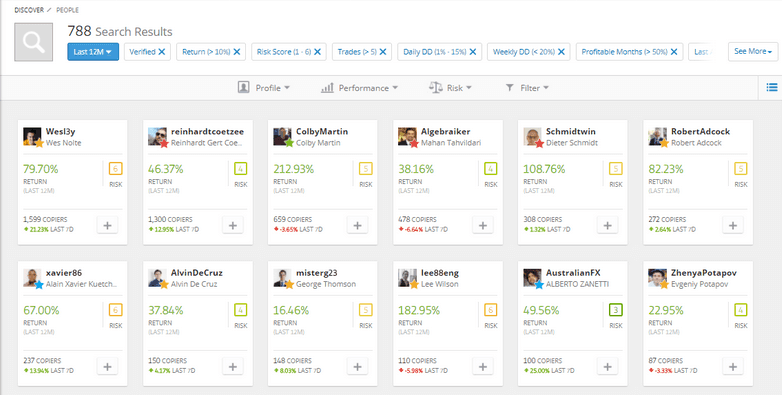Open ZhenyaPotapov avatar thumbnail
The image size is (782, 395).
tap(658, 278)
